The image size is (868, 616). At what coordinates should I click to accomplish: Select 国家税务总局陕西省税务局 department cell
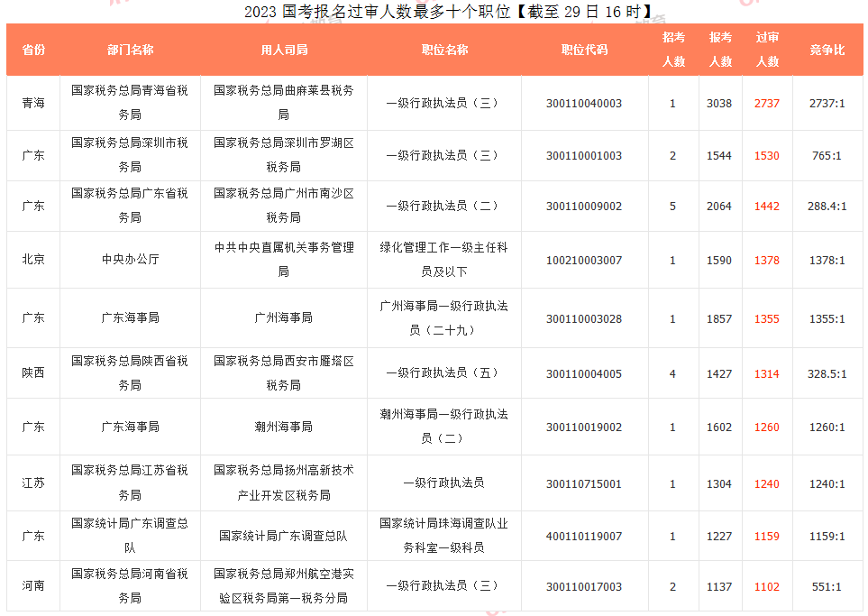pos(130,372)
